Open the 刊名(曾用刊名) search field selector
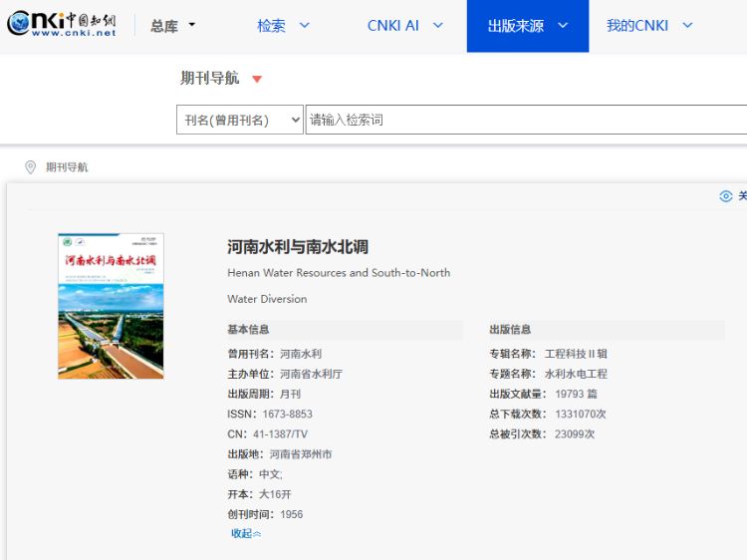The width and height of the screenshot is (747, 560). 240,120
